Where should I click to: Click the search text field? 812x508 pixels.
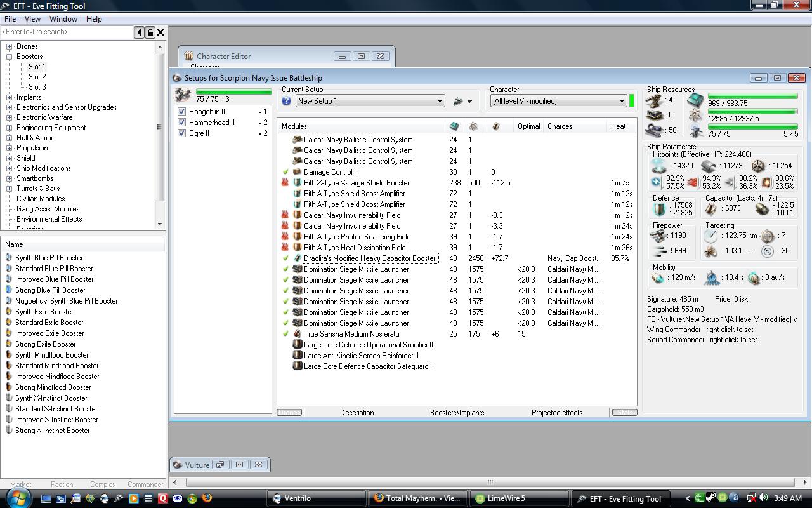click(67, 32)
